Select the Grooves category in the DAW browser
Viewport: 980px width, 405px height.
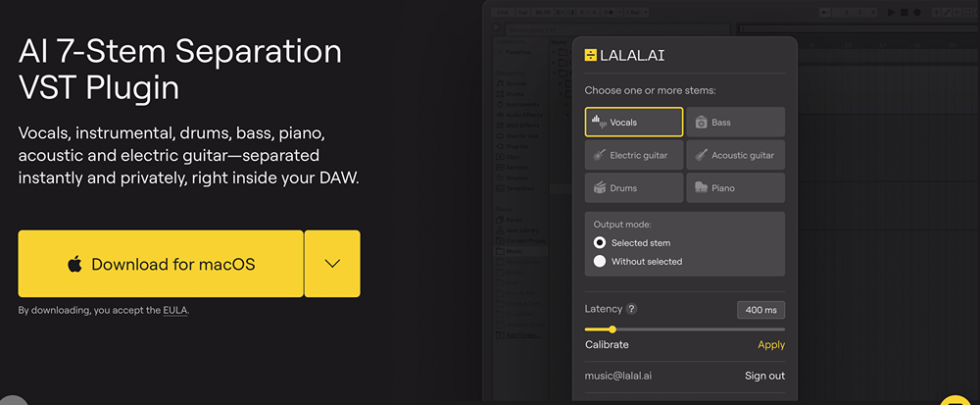click(513, 178)
